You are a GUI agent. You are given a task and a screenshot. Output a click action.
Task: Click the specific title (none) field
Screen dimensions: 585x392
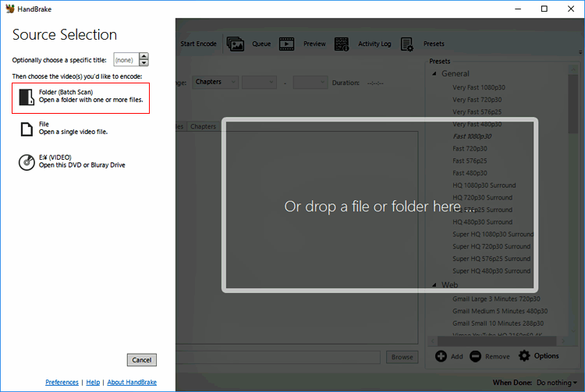tap(126, 60)
